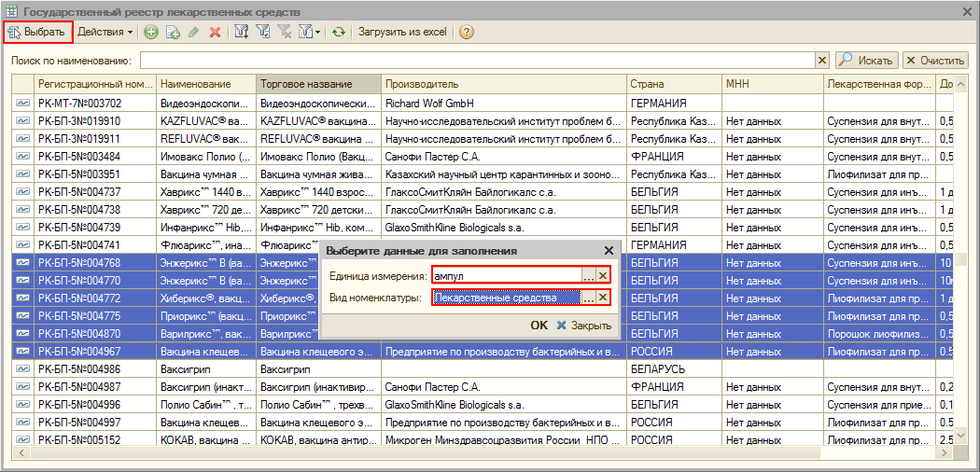Click the Add by copying icon
This screenshot has height=472, width=980.
173,33
